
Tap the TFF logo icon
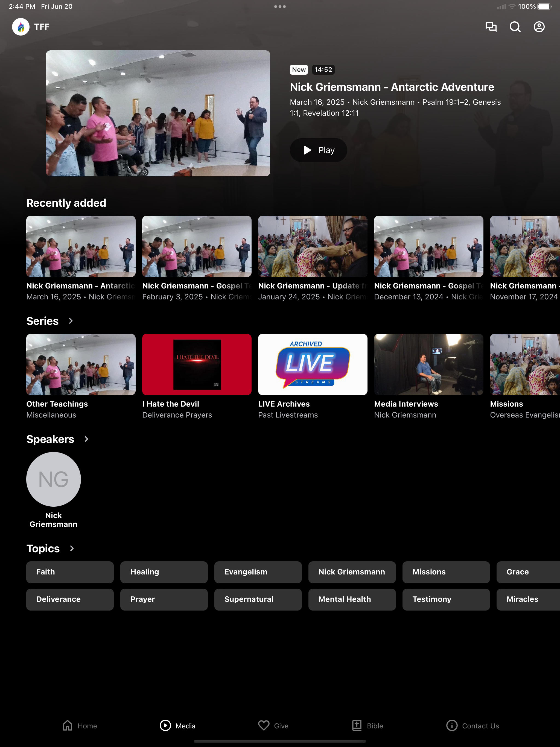[21, 27]
